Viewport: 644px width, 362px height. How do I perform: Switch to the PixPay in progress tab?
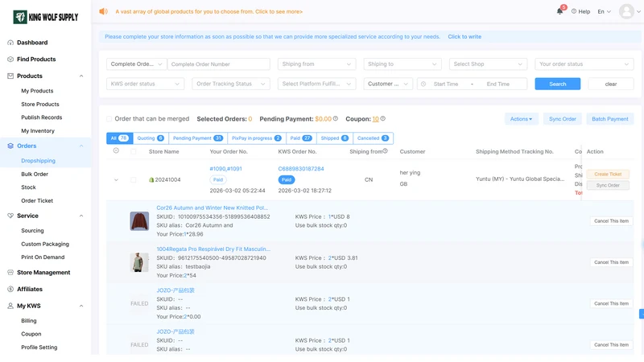(256, 138)
